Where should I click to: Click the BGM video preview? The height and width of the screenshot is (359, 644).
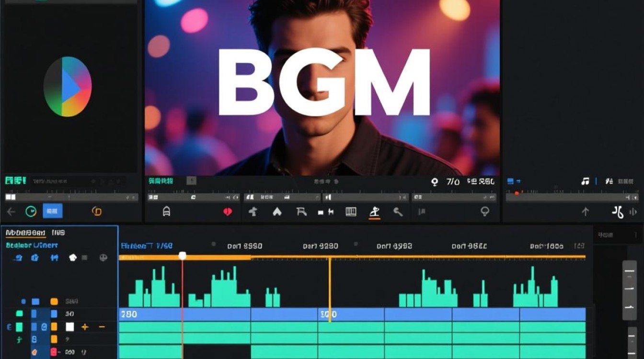click(322, 88)
